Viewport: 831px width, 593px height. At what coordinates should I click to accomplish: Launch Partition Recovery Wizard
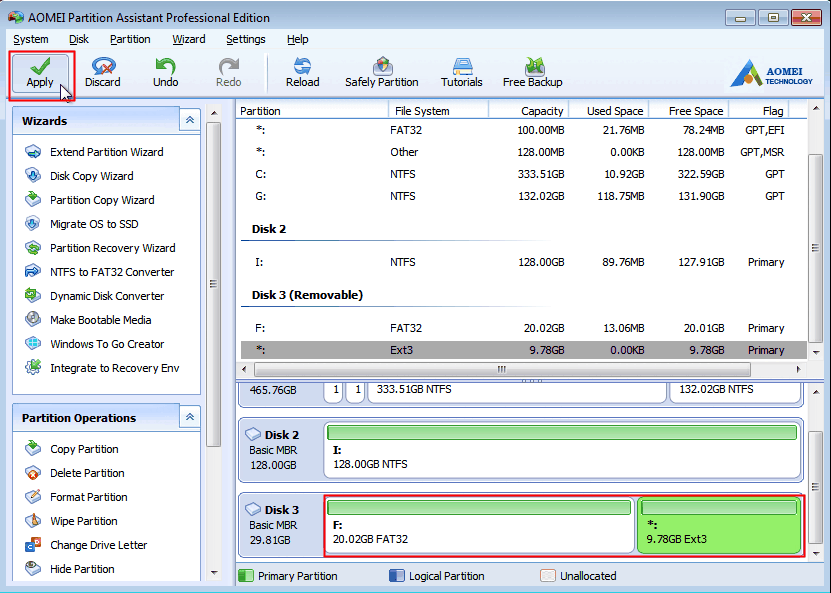100,248
